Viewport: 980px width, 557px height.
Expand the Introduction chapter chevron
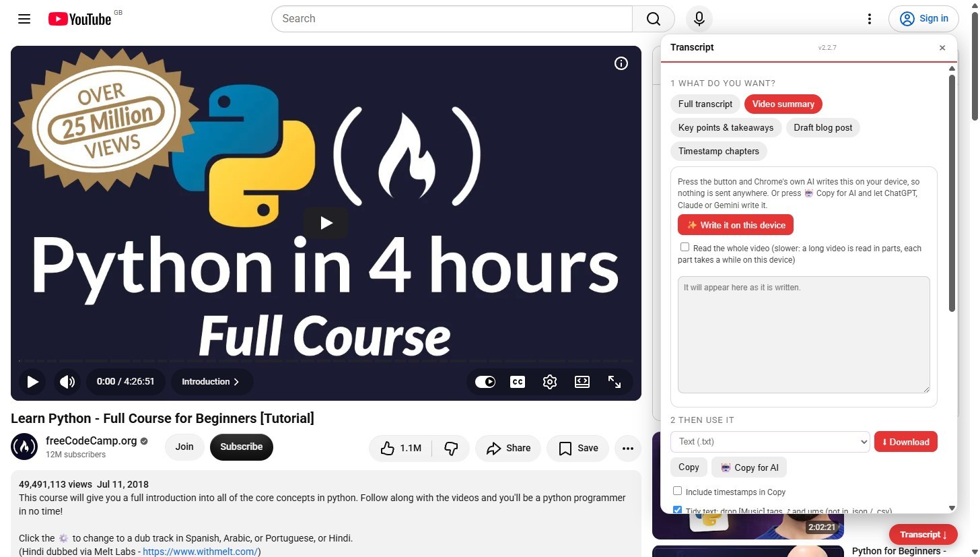tap(236, 382)
